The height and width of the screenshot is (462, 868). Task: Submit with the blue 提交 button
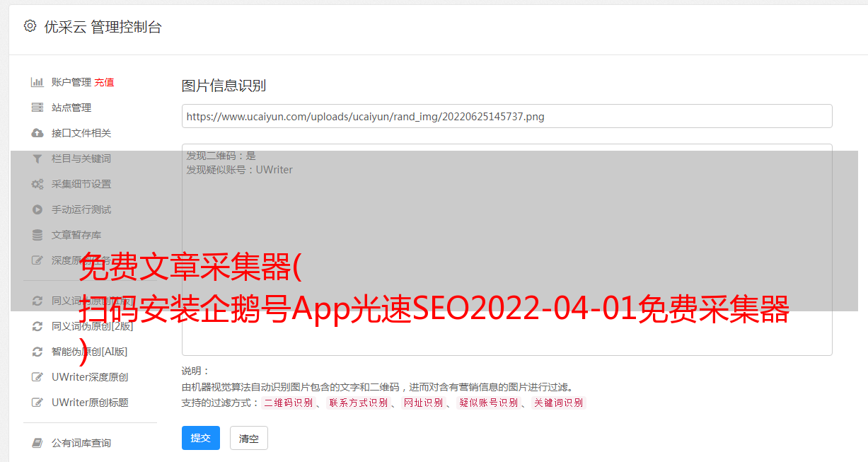point(201,438)
